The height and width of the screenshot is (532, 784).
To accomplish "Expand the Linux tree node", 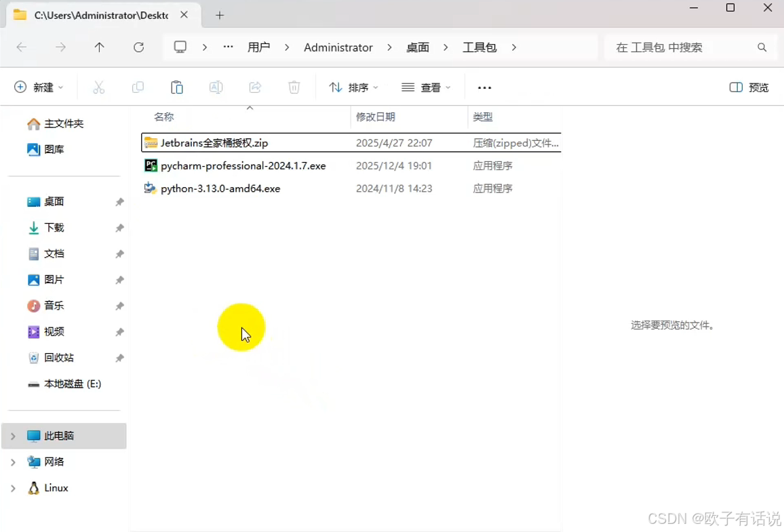I will click(13, 488).
